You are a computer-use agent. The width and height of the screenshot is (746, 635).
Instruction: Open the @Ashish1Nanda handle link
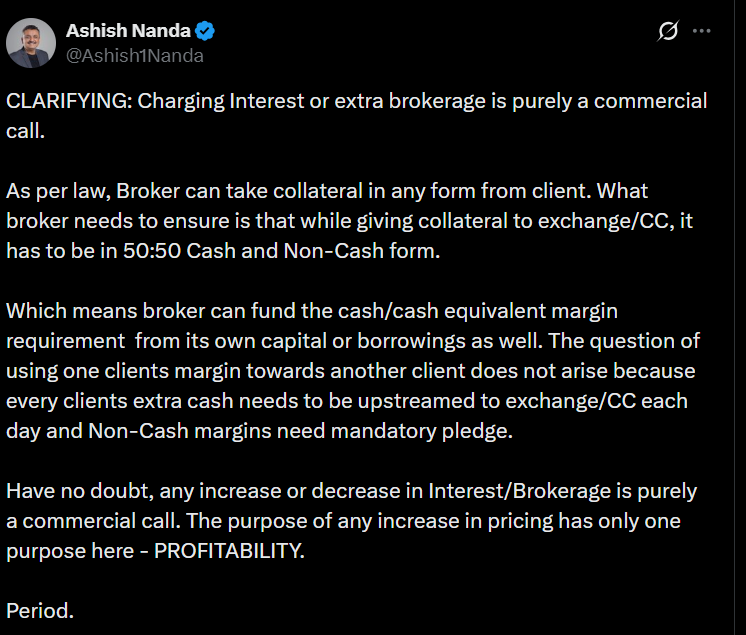pyautogui.click(x=134, y=56)
